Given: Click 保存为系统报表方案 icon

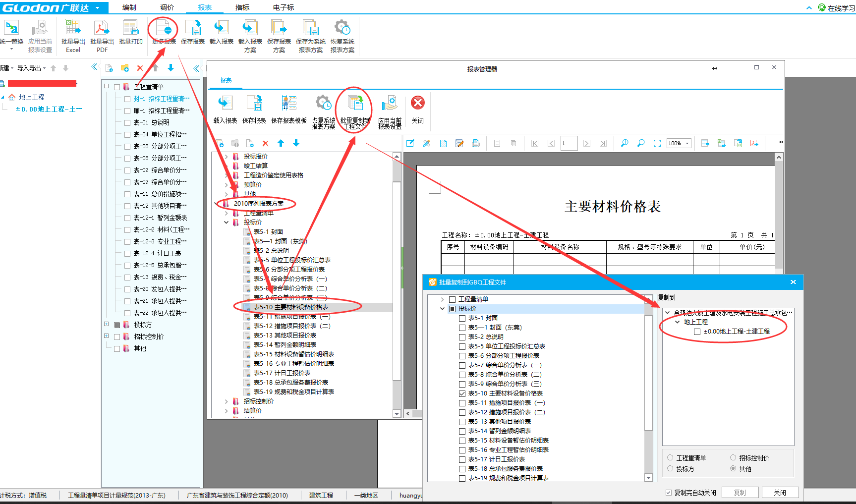Looking at the screenshot, I should click(310, 36).
